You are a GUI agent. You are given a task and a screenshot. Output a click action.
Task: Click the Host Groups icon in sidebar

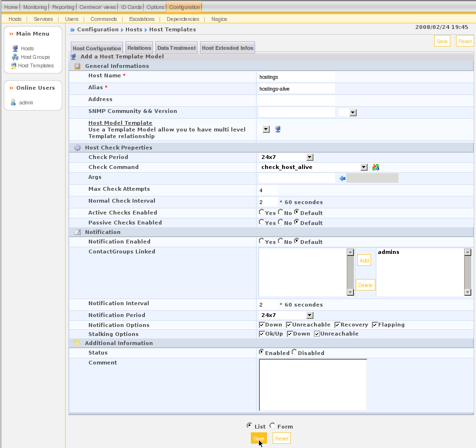(x=15, y=57)
